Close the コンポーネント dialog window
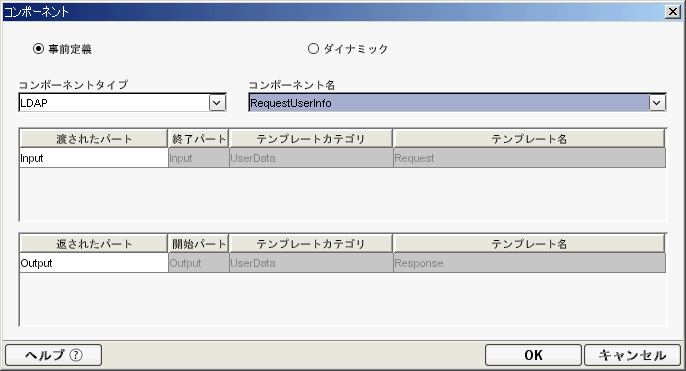Viewport: 686px width, 371px height. coord(672,12)
